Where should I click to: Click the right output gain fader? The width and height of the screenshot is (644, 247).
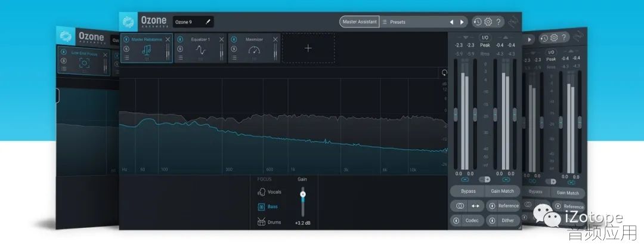pyautogui.click(x=515, y=115)
